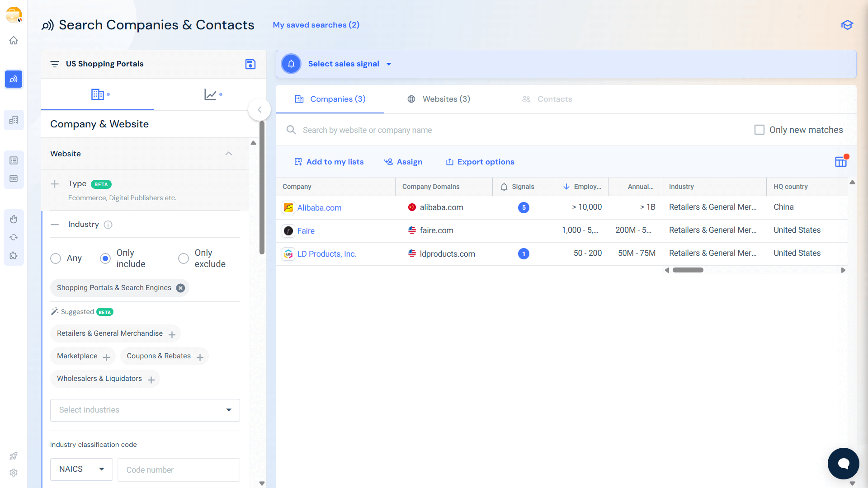Click the horizontal table scrollbar thumb
Viewport: 868px width, 488px height.
[688, 270]
